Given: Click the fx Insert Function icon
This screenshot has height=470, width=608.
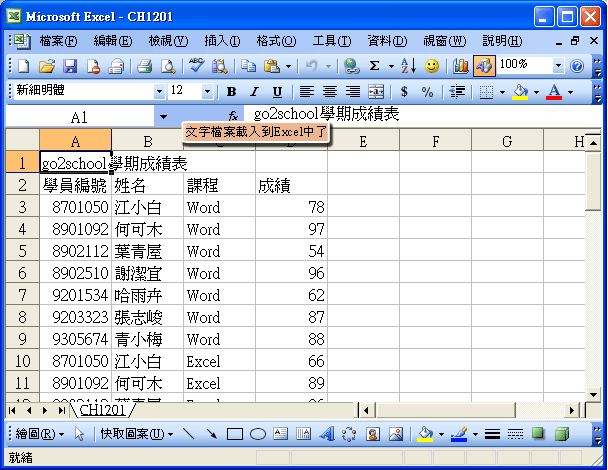Looking at the screenshot, I should pos(233,116).
